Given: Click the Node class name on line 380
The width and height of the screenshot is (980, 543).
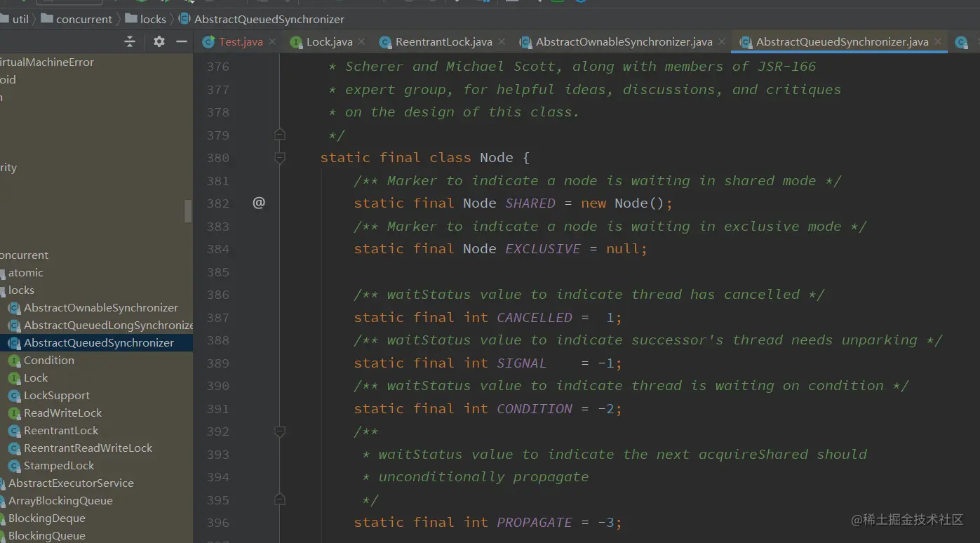Looking at the screenshot, I should click(x=497, y=158).
